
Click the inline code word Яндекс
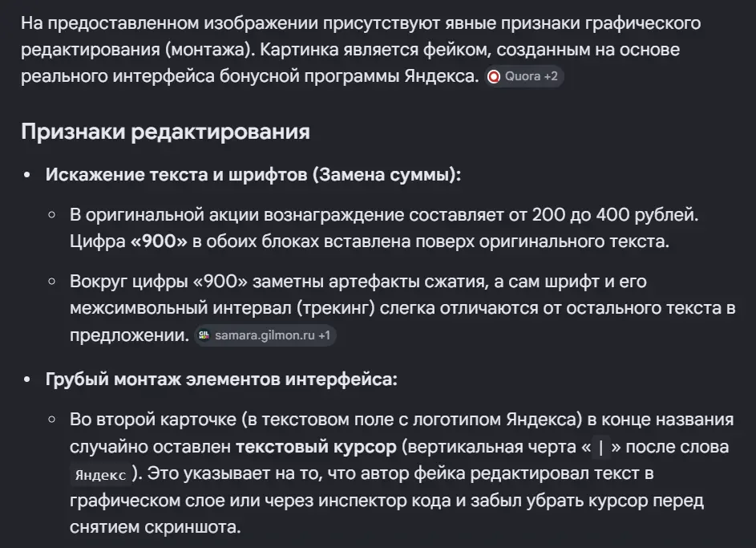tap(100, 475)
